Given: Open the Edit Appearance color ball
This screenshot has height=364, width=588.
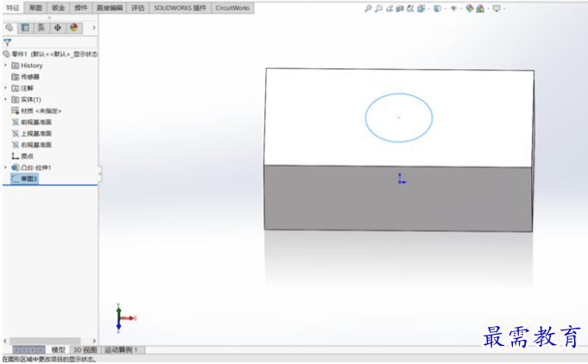Looking at the screenshot, I should coord(470,9).
